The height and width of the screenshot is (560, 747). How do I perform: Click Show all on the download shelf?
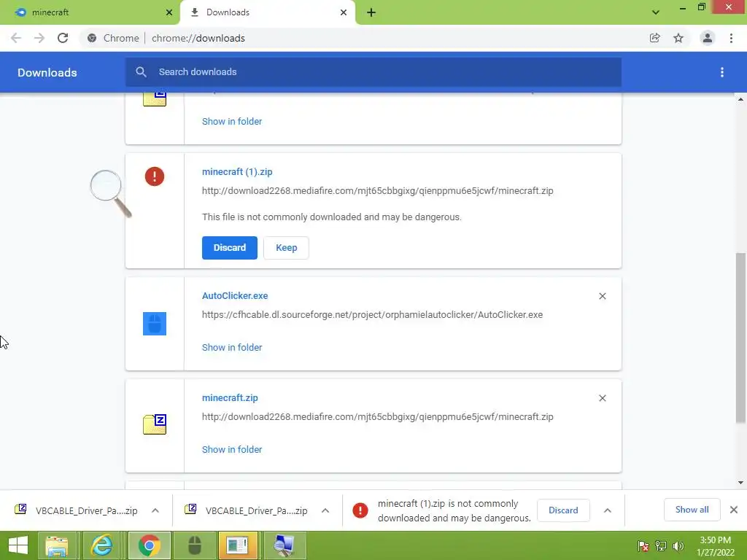692,510
